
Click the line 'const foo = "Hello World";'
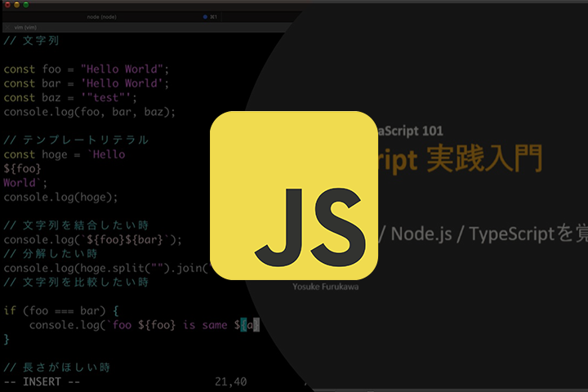coord(87,69)
